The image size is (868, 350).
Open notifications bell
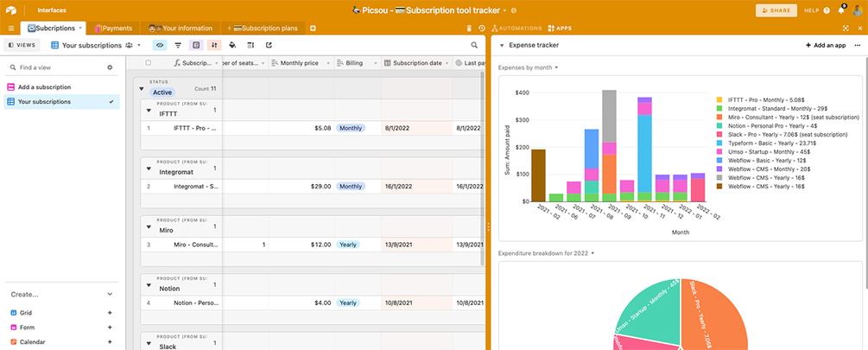841,10
